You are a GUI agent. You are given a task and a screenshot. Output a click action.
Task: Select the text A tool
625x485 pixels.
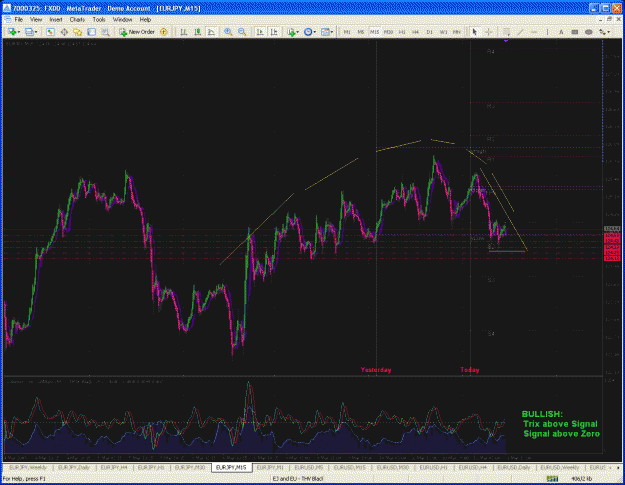coord(561,32)
